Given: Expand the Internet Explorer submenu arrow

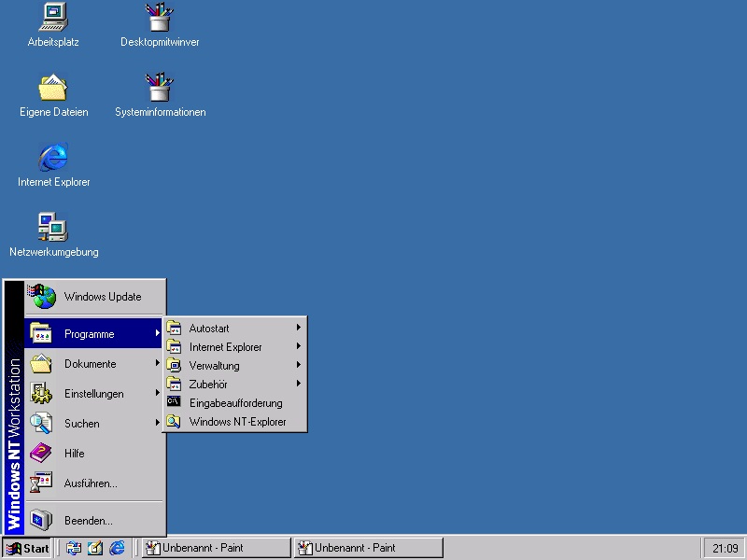Looking at the screenshot, I should pos(299,346).
